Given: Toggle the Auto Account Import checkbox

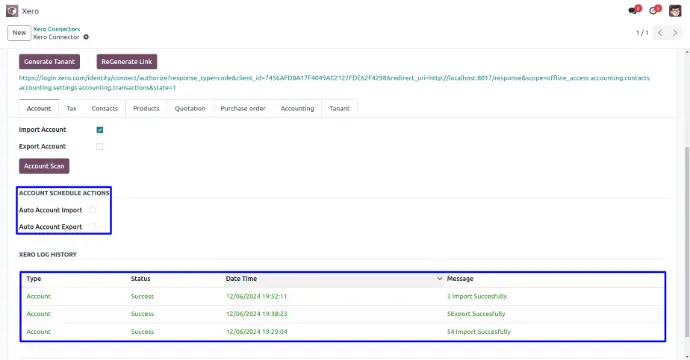Looking at the screenshot, I should coord(92,210).
